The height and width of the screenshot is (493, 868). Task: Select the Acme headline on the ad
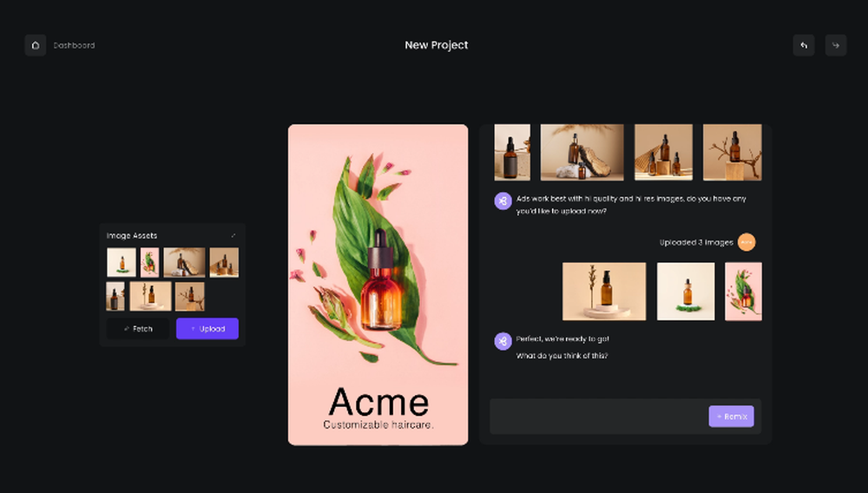coord(378,402)
